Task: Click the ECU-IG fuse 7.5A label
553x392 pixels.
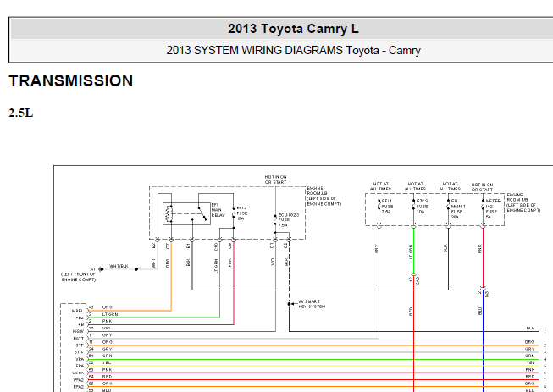Action: 288,219
